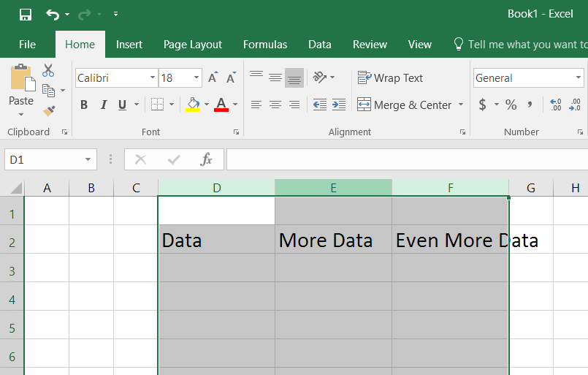Select column G header

coord(530,188)
